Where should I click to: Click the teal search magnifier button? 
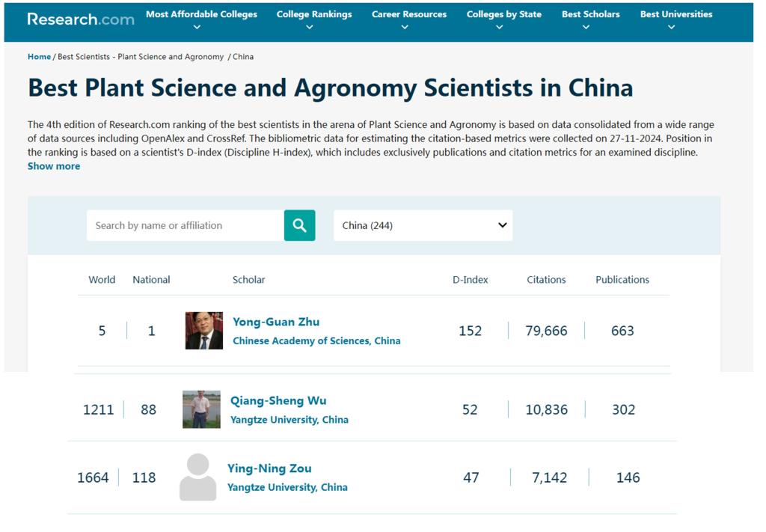tap(299, 225)
